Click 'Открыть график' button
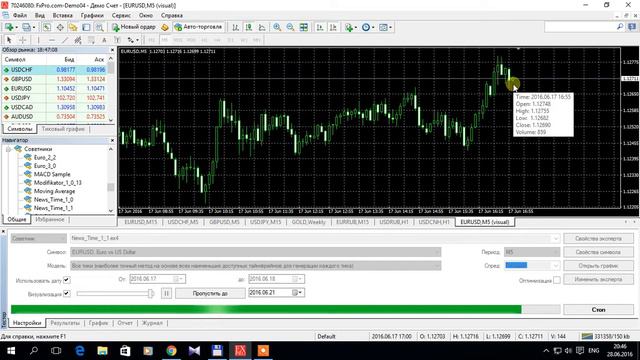Image resolution: width=640 pixels, height=360 pixels. (x=598, y=266)
